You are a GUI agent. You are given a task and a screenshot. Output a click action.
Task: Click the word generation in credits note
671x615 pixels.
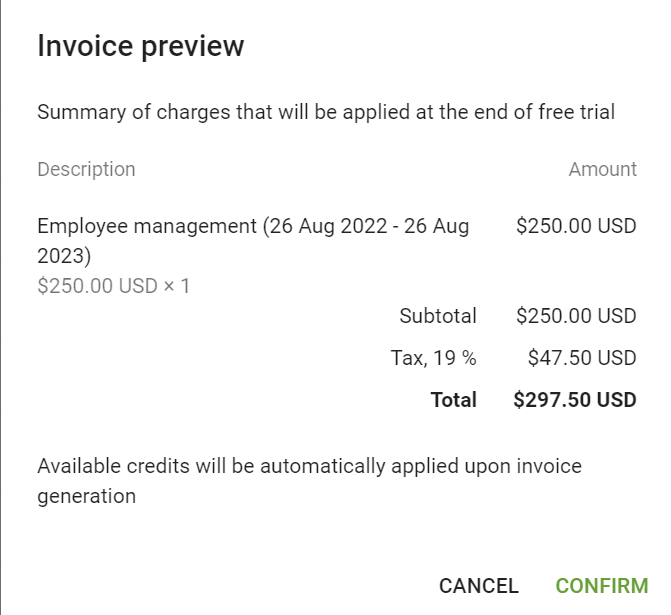coord(86,496)
